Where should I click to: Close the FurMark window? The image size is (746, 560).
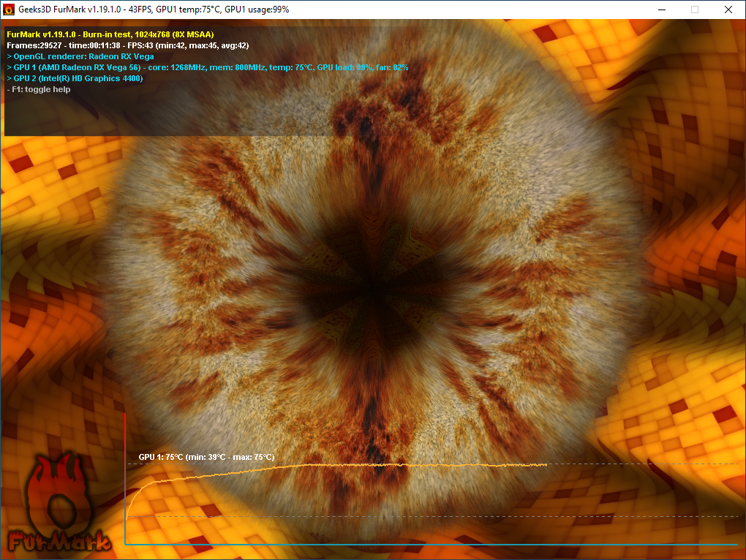tap(728, 10)
